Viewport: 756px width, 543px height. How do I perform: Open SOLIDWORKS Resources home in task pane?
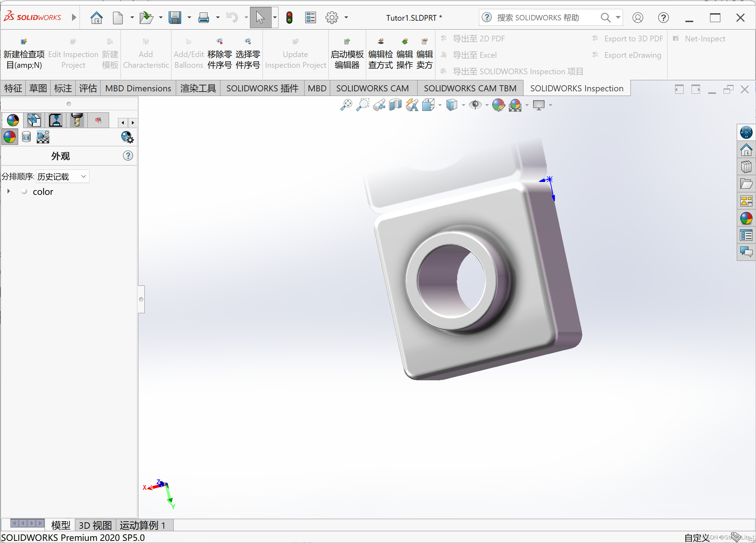pyautogui.click(x=746, y=150)
